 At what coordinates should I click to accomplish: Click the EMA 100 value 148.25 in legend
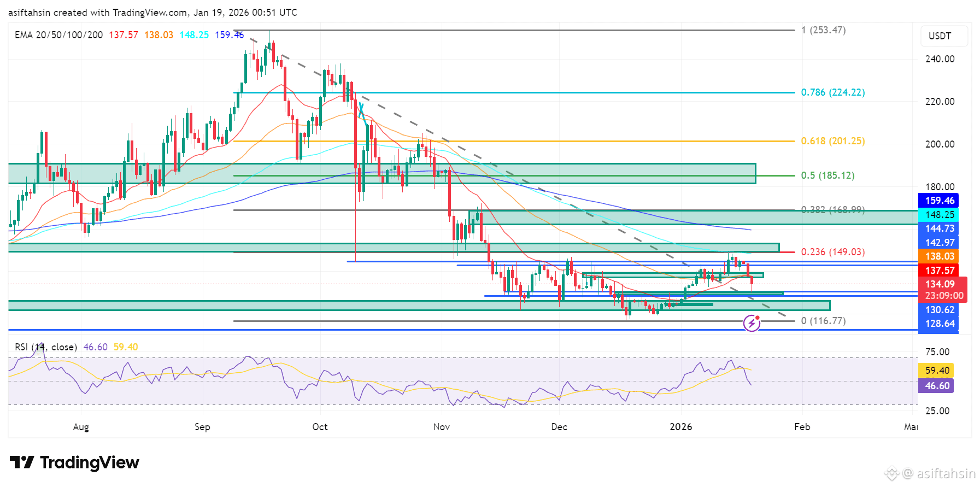(194, 35)
